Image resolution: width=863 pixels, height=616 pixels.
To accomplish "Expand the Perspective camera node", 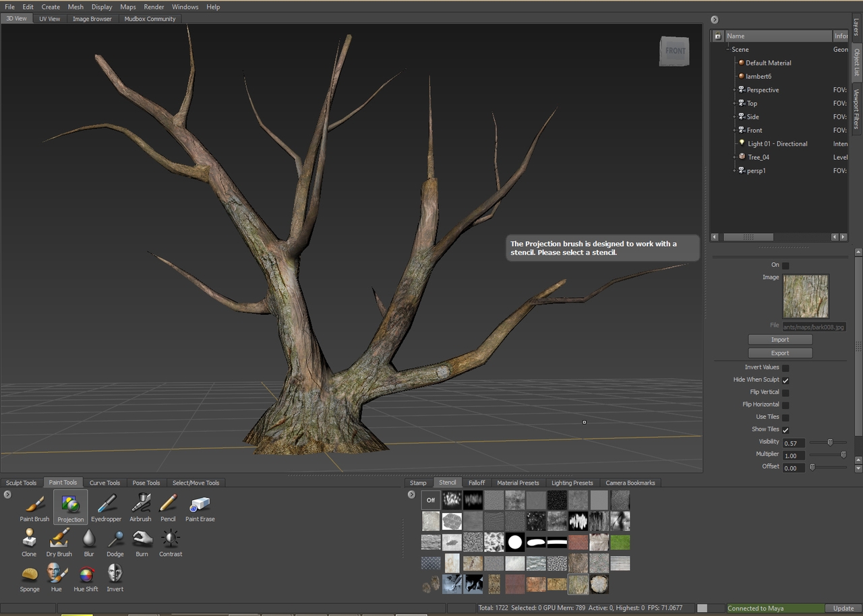I will click(734, 90).
